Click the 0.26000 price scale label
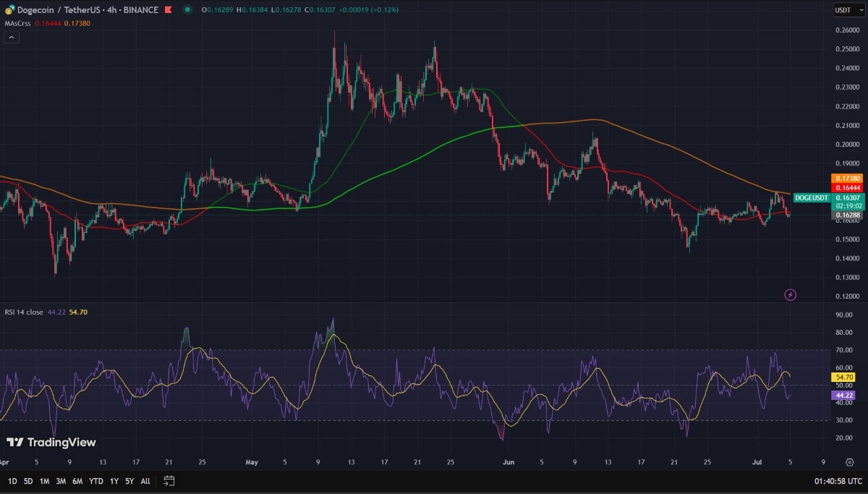 pyautogui.click(x=846, y=30)
